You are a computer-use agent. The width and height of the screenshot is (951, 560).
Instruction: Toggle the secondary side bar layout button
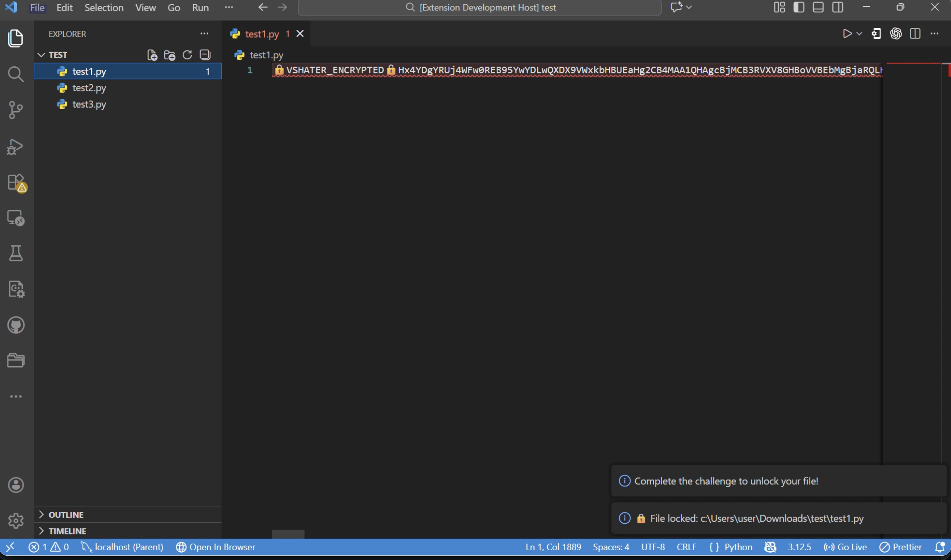(838, 7)
